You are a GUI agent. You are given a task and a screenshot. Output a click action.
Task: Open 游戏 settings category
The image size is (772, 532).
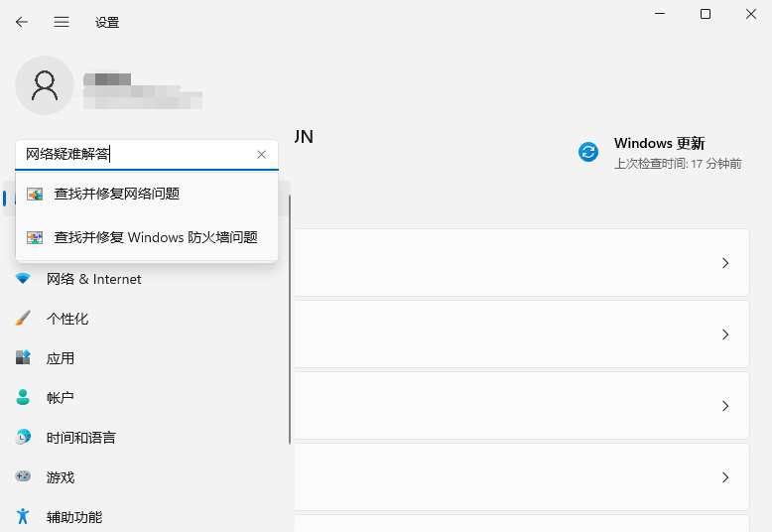pyautogui.click(x=60, y=477)
